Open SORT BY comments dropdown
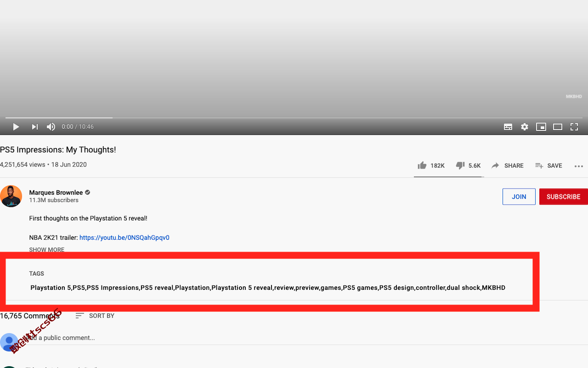Image resolution: width=588 pixels, height=368 pixels. (x=95, y=316)
